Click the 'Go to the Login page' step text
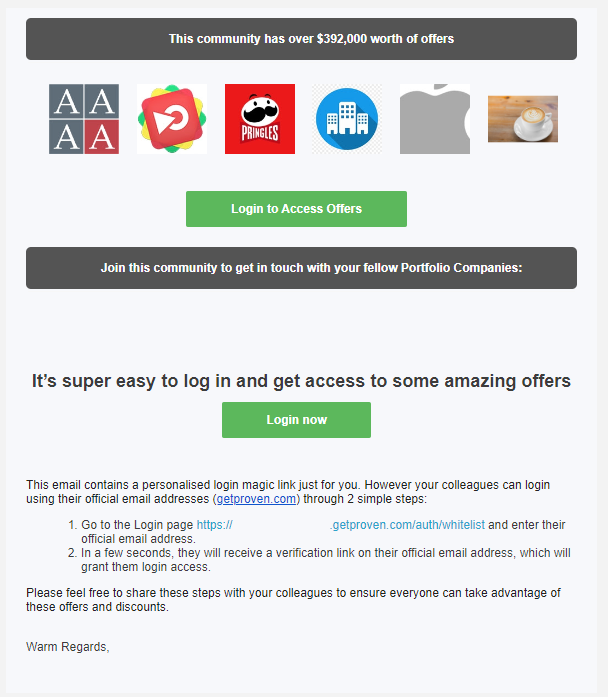Viewport: 608px width, 697px height. click(x=137, y=525)
